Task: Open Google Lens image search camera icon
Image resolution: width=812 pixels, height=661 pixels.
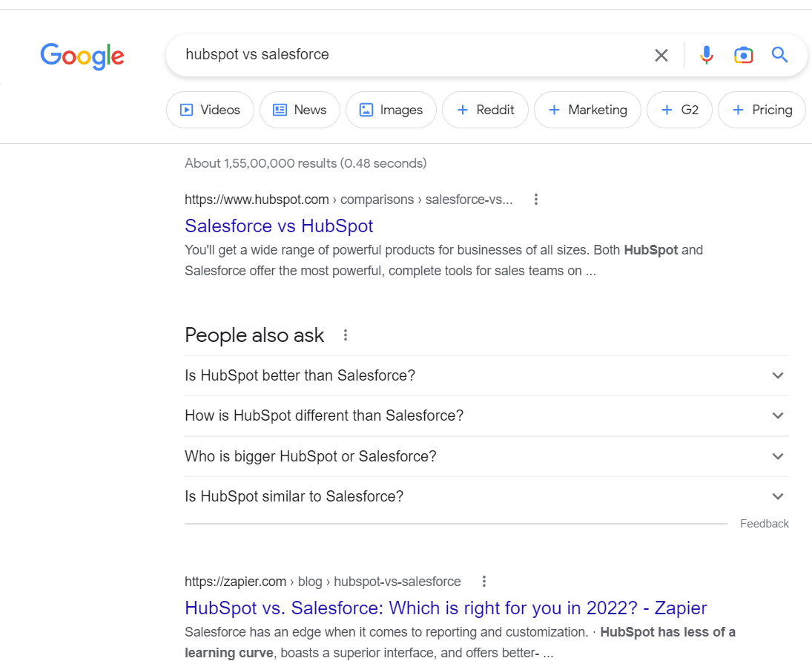Action: click(743, 54)
